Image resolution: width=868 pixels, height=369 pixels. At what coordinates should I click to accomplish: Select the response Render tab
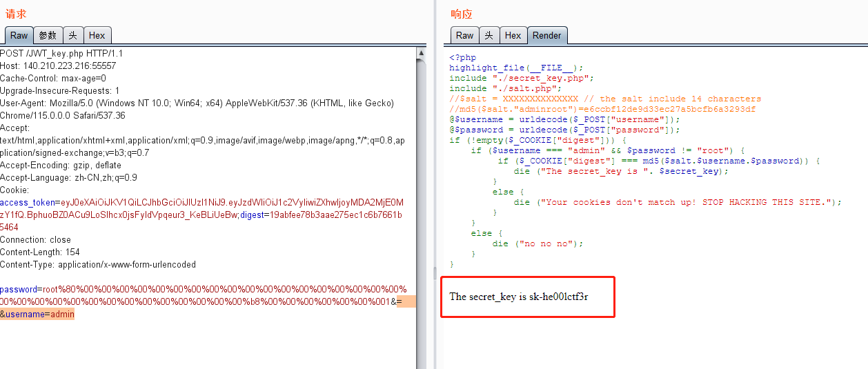tap(546, 35)
